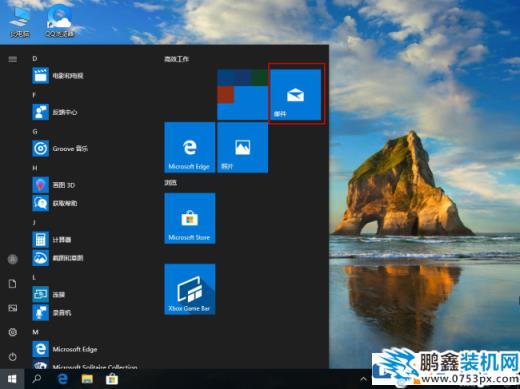The height and width of the screenshot is (389, 520).
Task: Open the Documents shortcut in Start sidebar
Action: click(13, 284)
